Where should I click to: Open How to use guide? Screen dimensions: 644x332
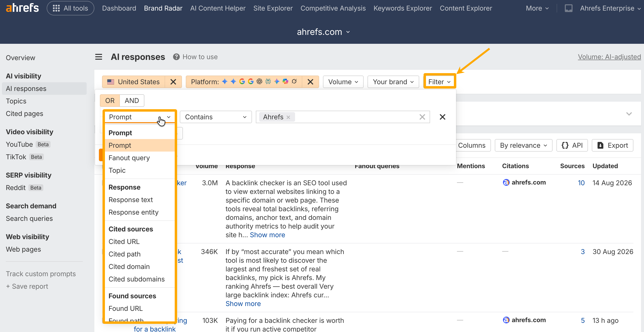tap(200, 57)
